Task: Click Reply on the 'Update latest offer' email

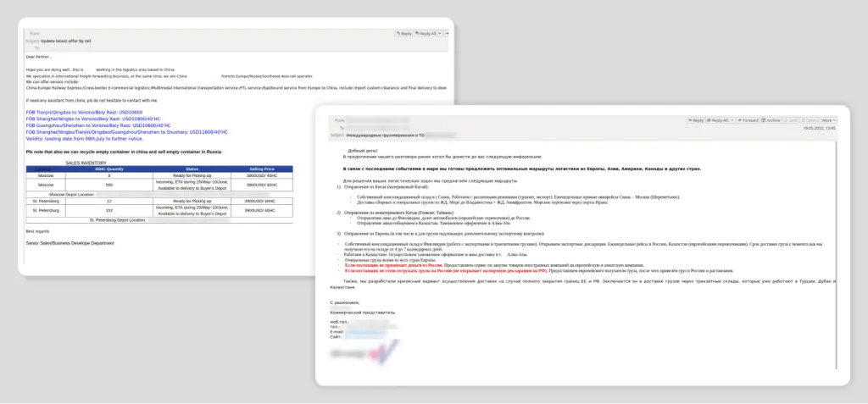Action: (x=404, y=33)
